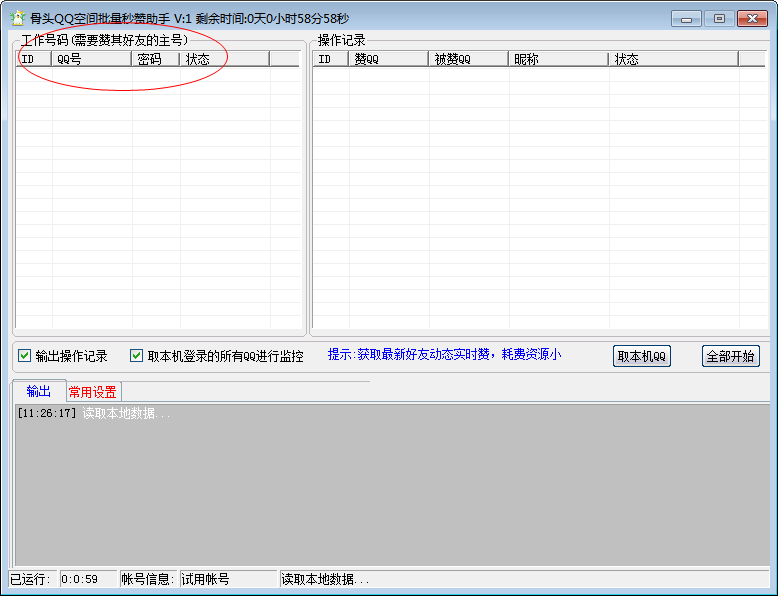Click the 取本机QQ button
This screenshot has width=778, height=596.
pyautogui.click(x=642, y=356)
